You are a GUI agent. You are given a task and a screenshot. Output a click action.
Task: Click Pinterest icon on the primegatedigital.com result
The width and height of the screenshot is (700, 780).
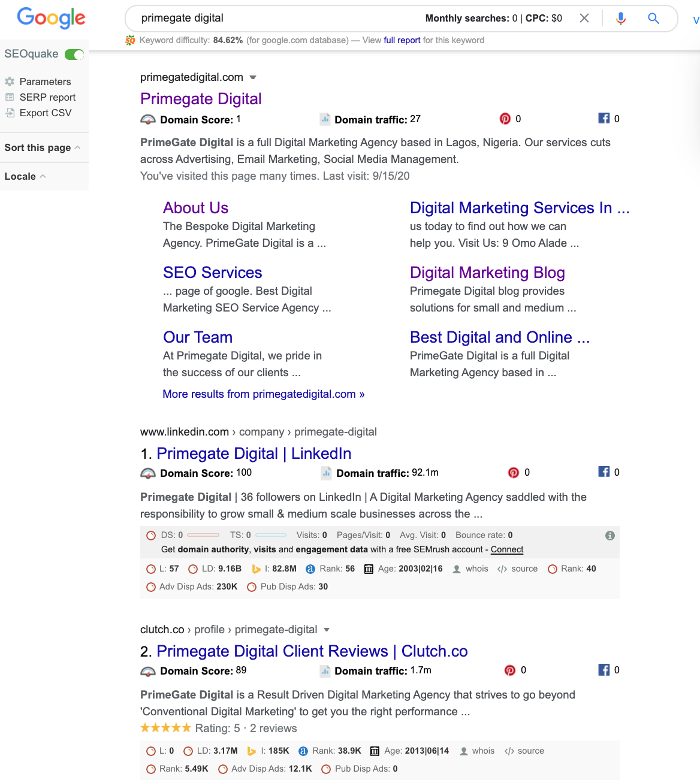click(x=505, y=119)
